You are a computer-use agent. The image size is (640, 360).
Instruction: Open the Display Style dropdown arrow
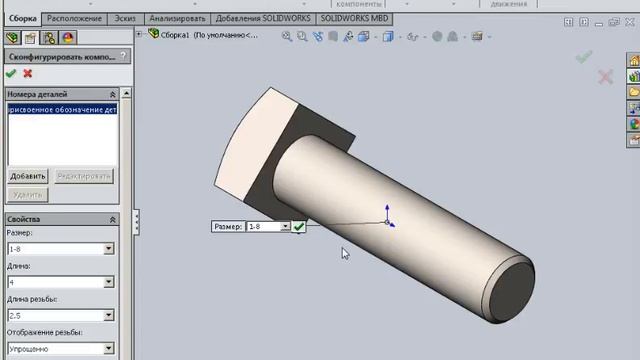tap(400, 37)
